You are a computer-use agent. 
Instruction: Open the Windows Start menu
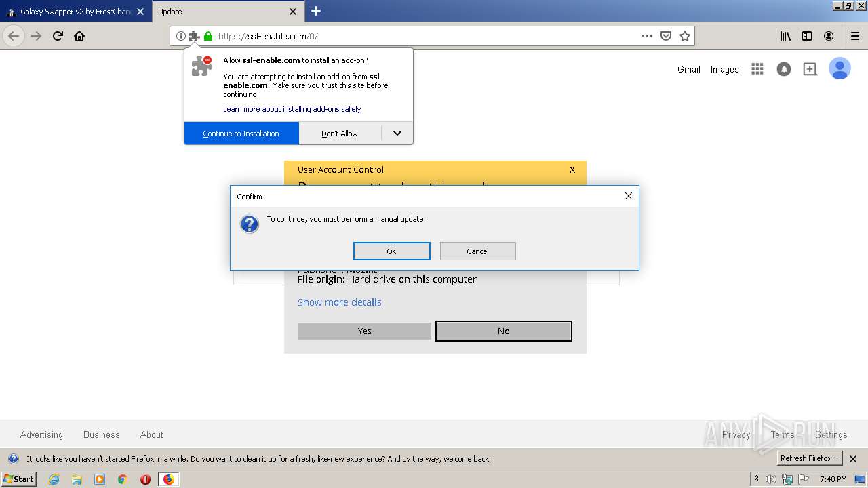(x=19, y=479)
